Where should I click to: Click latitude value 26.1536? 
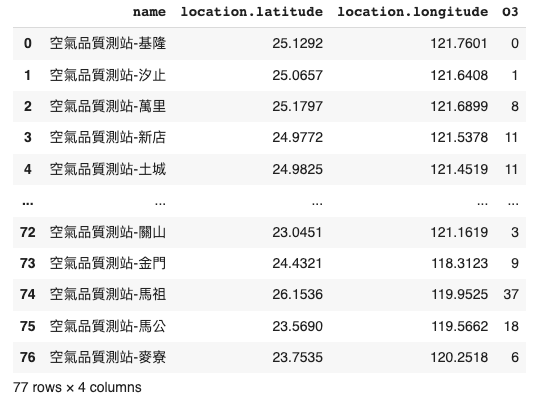297,294
